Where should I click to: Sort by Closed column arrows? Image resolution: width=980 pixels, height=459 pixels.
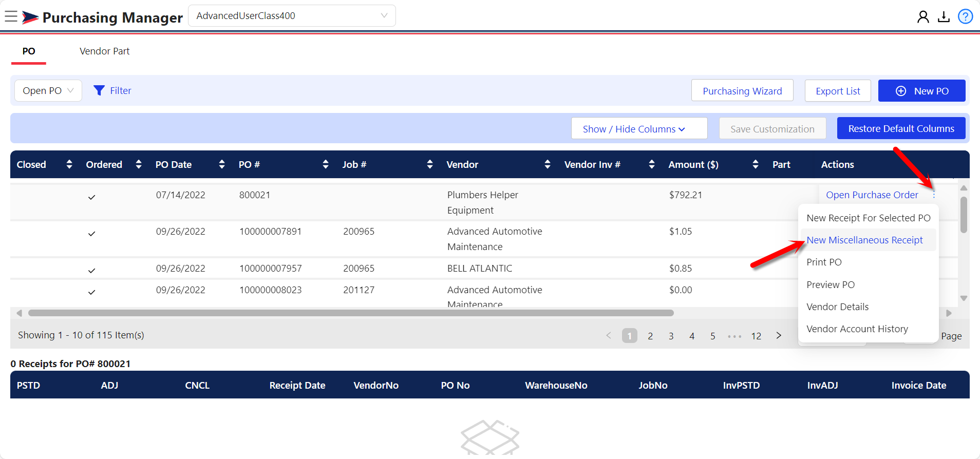(69, 164)
